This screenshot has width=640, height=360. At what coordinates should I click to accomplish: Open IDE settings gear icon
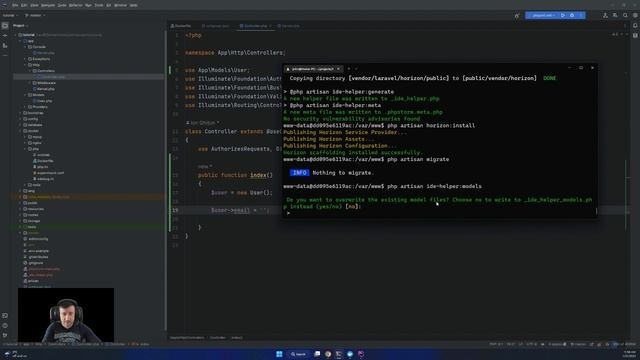635,16
